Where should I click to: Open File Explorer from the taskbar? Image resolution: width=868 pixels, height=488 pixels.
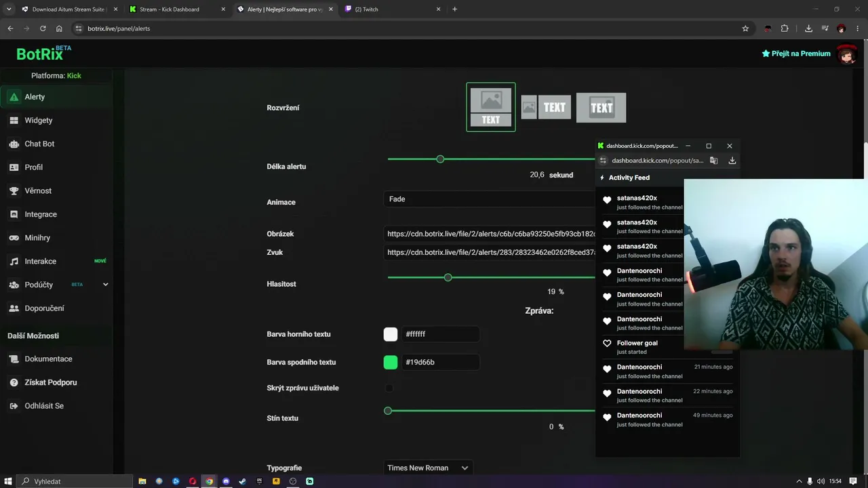tap(142, 481)
